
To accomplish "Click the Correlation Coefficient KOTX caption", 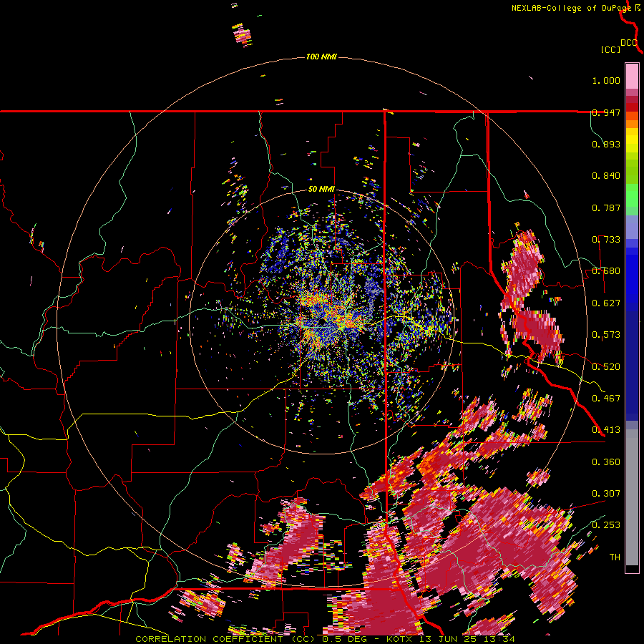I will 325,639.
